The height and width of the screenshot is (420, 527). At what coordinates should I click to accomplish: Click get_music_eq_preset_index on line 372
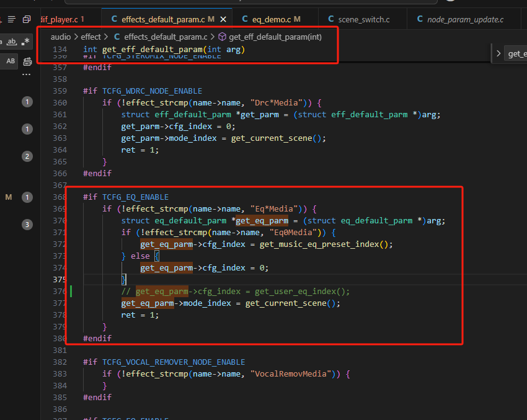(x=319, y=244)
